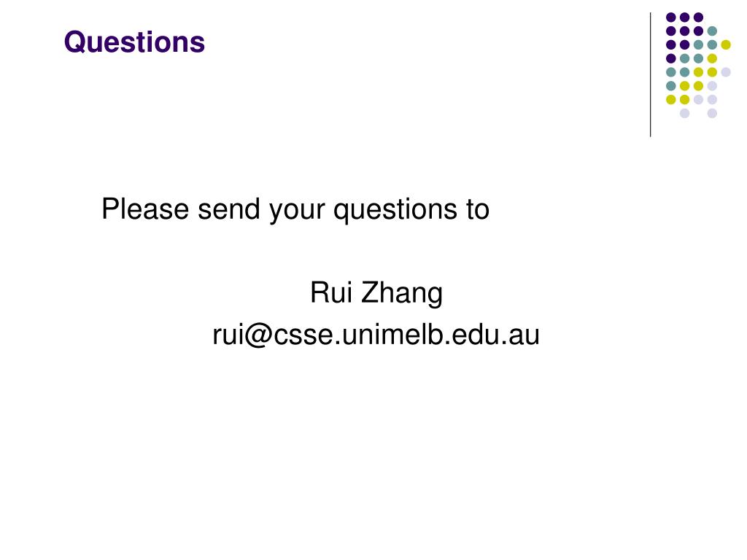Click the "Questions" slide title
This screenshot has width=747, height=560.
coord(134,42)
